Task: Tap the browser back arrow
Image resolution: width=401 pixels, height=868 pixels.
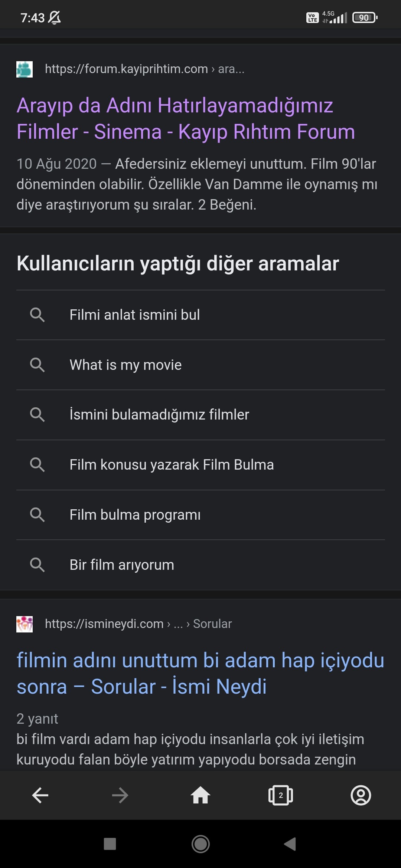Action: click(x=40, y=795)
